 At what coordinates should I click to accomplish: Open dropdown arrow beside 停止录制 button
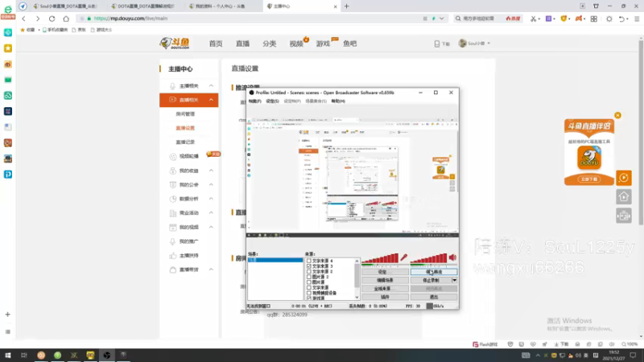point(454,280)
